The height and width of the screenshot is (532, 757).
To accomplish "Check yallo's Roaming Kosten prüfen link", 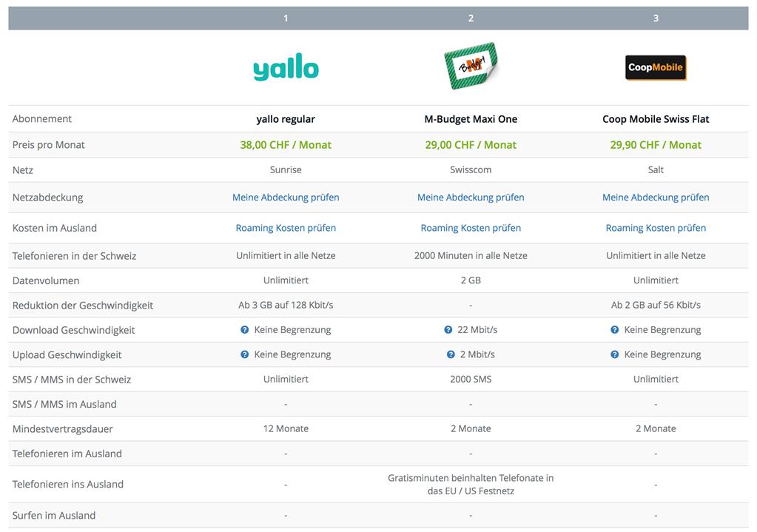I will coord(286,228).
